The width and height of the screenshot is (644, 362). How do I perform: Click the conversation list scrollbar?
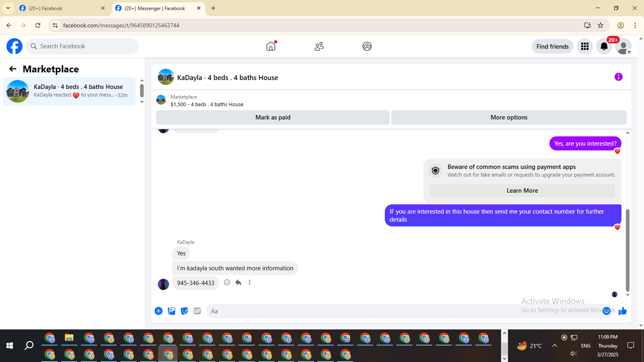142,90
